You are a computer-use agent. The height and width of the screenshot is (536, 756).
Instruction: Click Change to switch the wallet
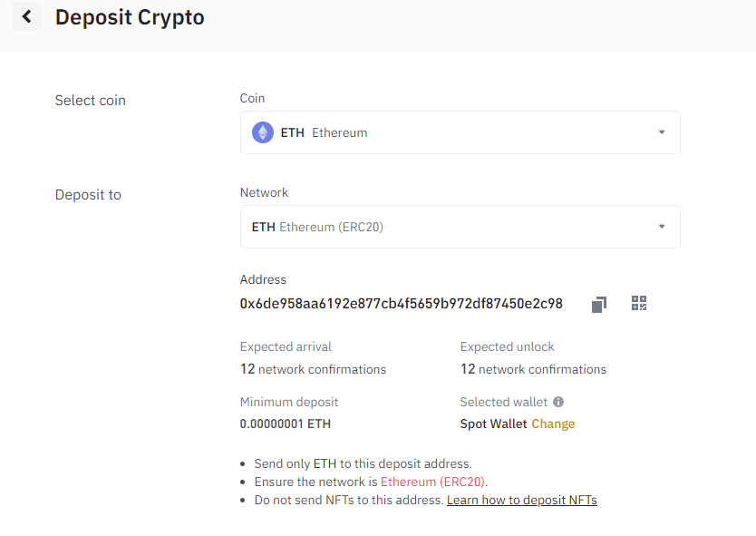click(x=553, y=424)
